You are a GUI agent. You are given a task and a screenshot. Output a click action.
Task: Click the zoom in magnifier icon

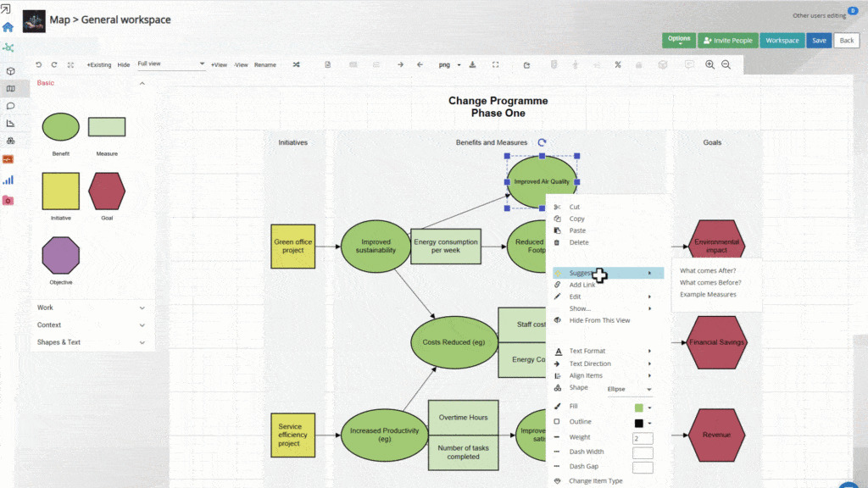pyautogui.click(x=710, y=64)
